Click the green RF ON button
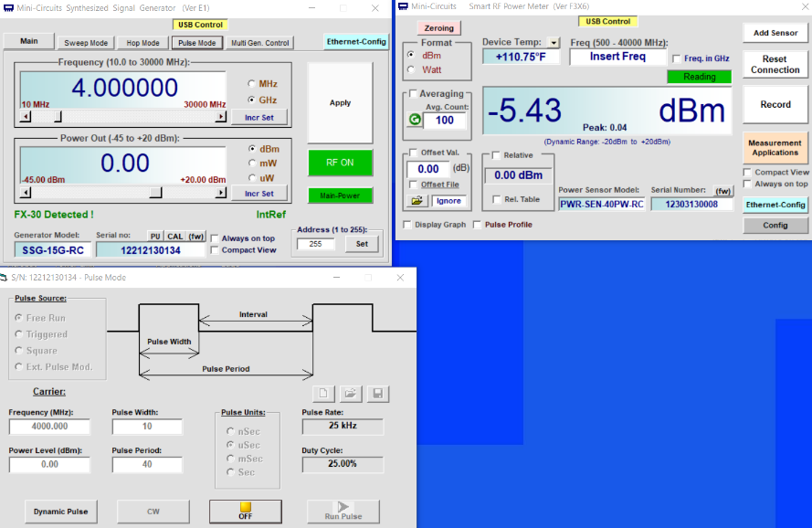This screenshot has width=812, height=528. click(x=340, y=163)
